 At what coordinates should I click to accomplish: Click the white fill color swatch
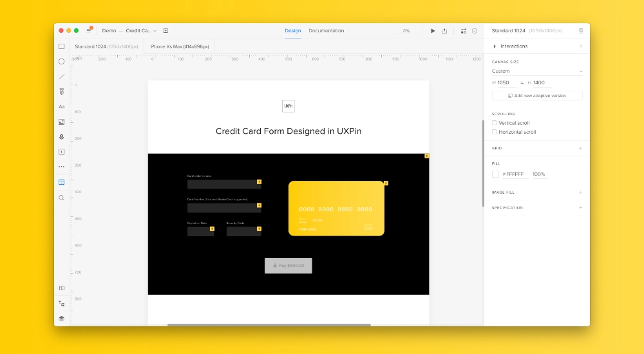click(x=495, y=174)
